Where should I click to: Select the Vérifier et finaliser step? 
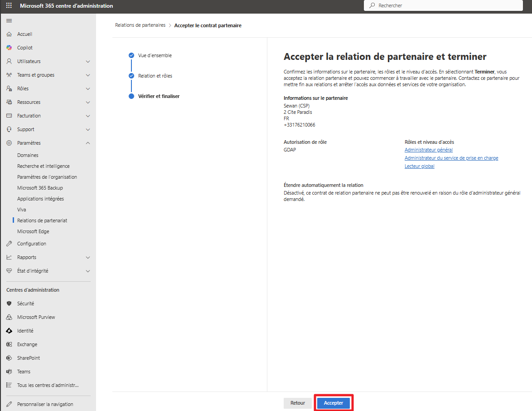159,96
